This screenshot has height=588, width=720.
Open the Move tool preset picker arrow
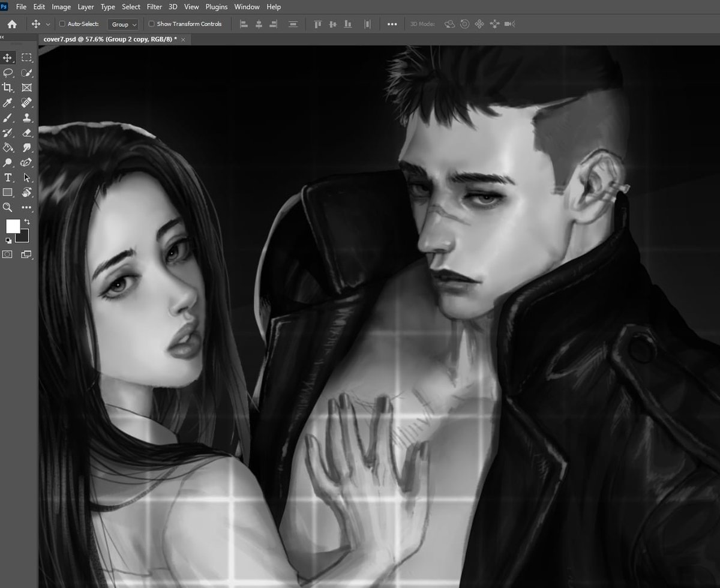(x=48, y=25)
